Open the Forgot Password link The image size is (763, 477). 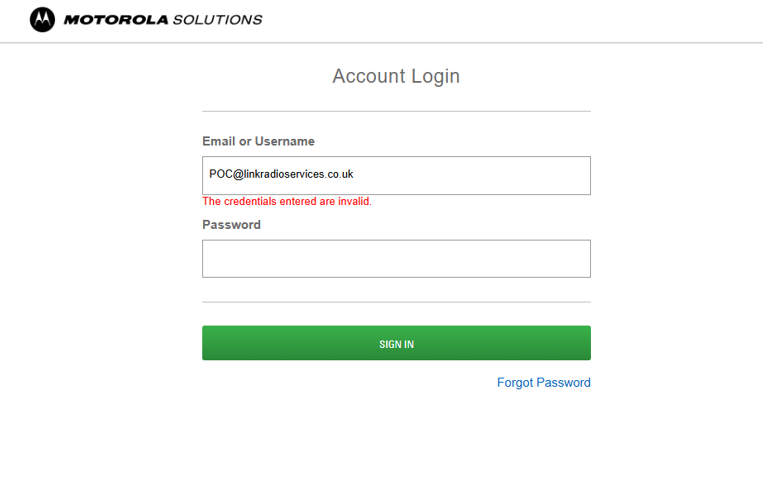pos(543,382)
